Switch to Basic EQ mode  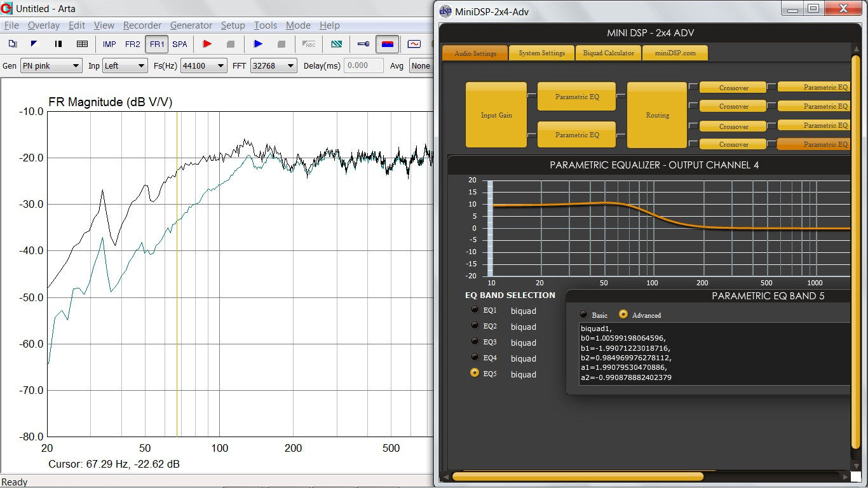pos(583,315)
